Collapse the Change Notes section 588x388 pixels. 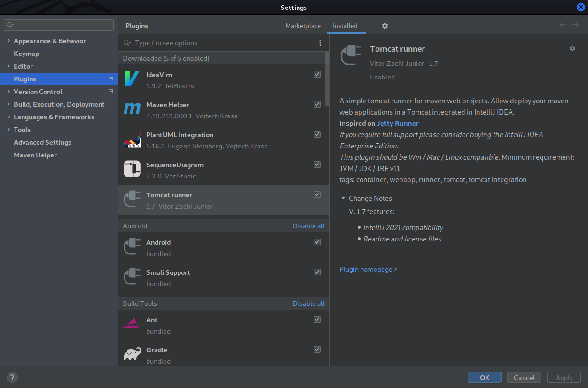pos(343,198)
